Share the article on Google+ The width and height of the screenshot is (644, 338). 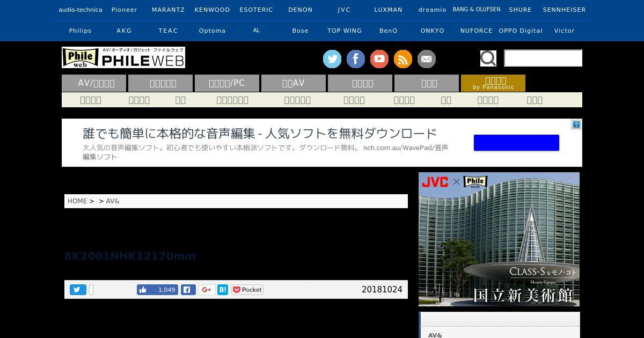[x=207, y=290]
